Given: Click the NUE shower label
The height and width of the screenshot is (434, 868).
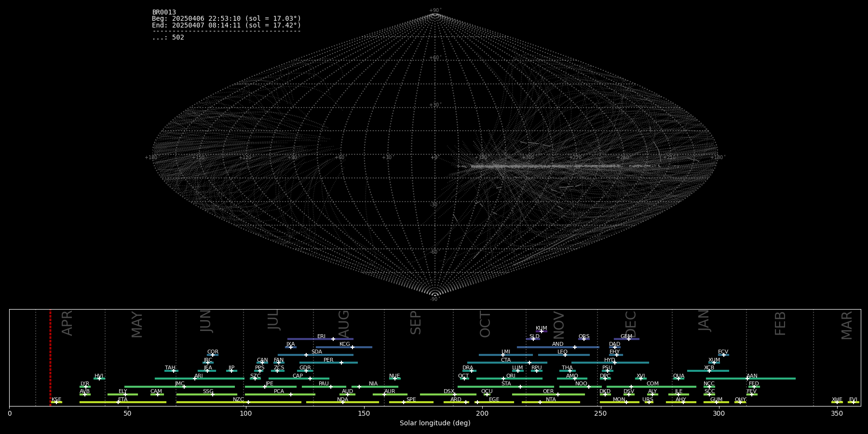Looking at the screenshot, I should tap(394, 376).
